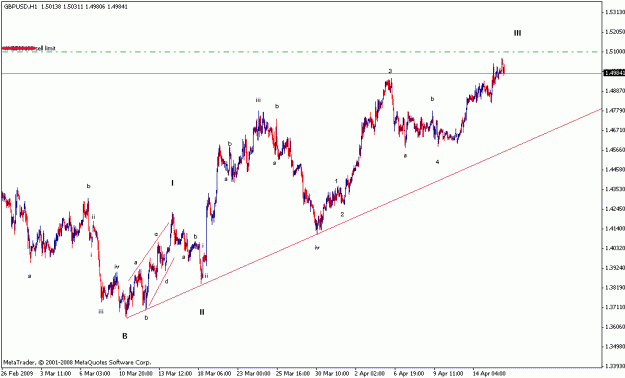Click the 1.41400 price axis label

click(x=615, y=228)
